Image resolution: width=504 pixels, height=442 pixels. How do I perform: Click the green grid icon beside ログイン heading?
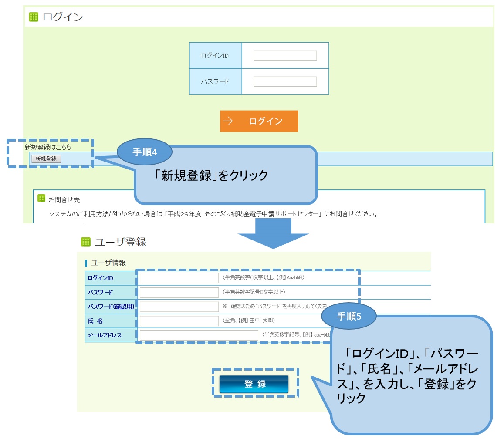(x=34, y=17)
